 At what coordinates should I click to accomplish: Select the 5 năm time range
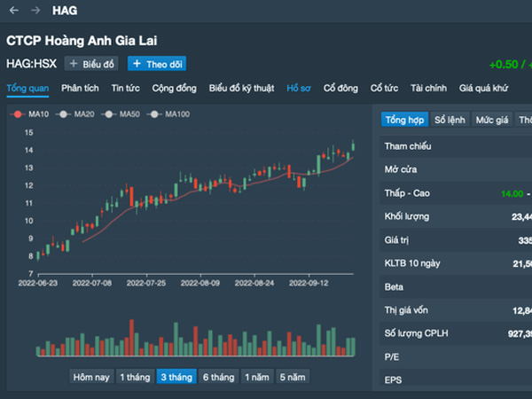pos(293,377)
